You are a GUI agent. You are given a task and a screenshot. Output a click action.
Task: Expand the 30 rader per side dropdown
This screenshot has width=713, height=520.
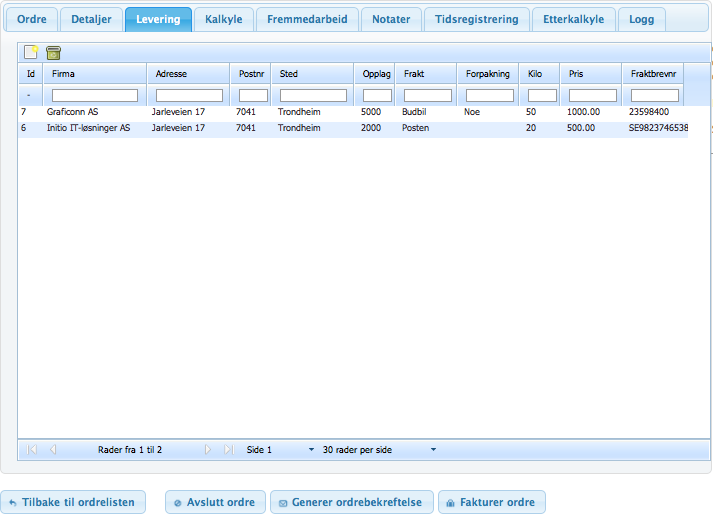[379, 450]
